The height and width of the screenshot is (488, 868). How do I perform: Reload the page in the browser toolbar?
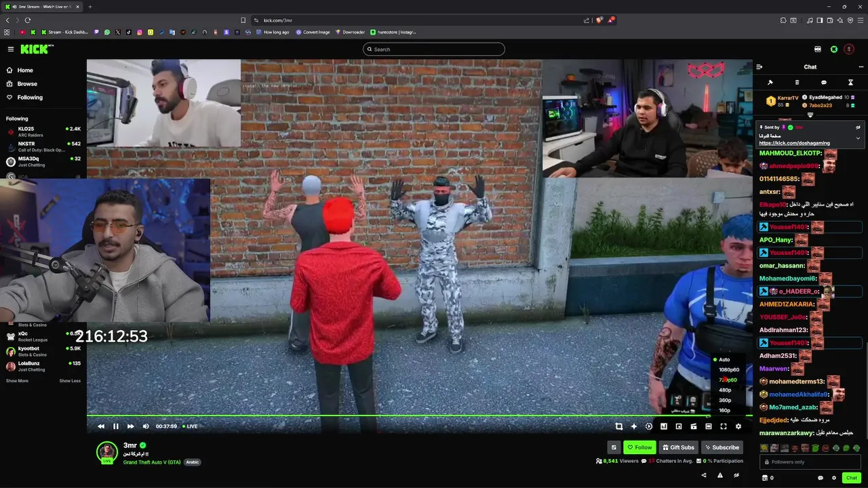pos(28,20)
